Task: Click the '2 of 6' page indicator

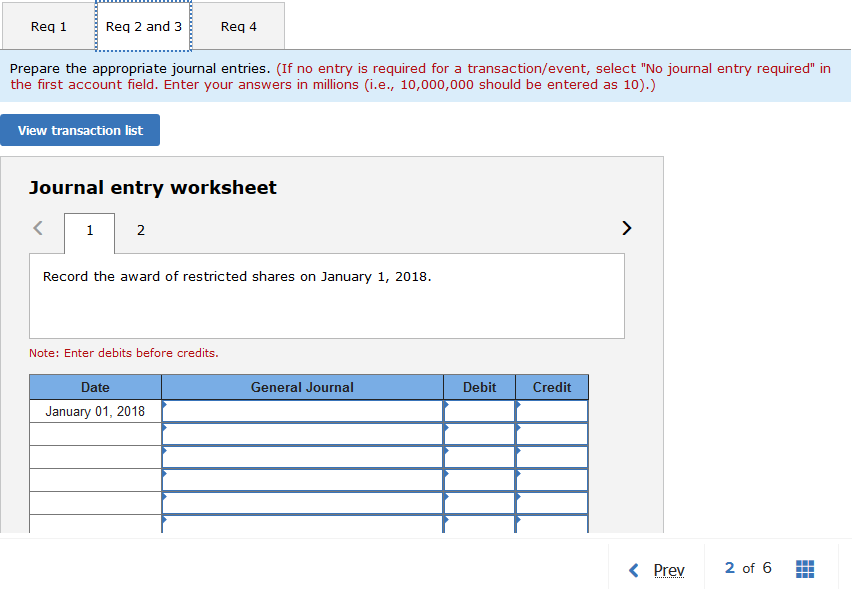Action: (x=748, y=568)
